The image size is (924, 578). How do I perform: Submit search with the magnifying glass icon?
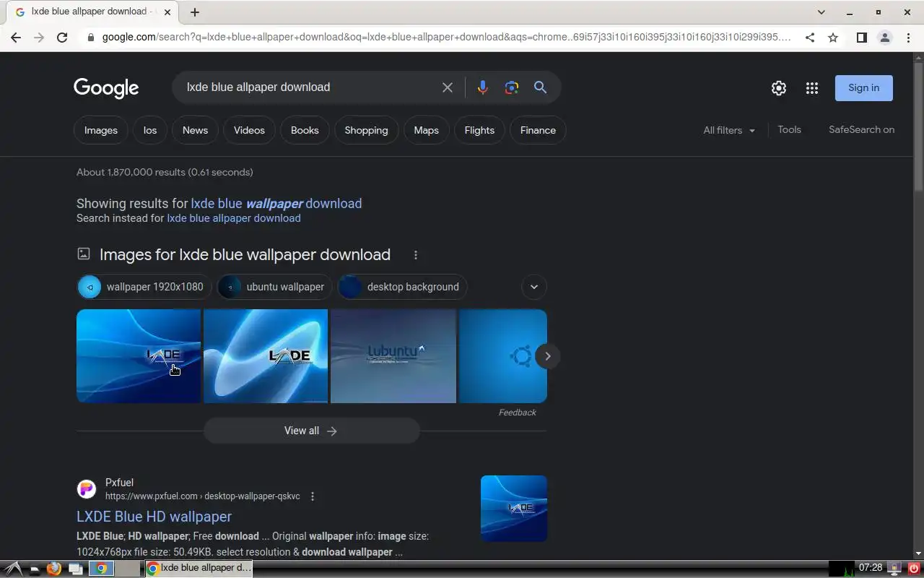(x=540, y=87)
